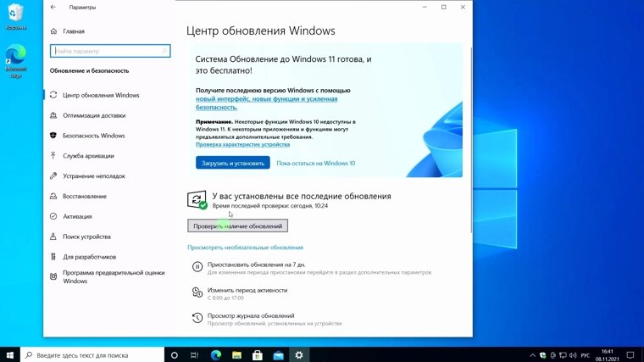Viewport: 644px width, 362px height.
Task: Open File Explorer from taskbar
Action: pyautogui.click(x=236, y=355)
